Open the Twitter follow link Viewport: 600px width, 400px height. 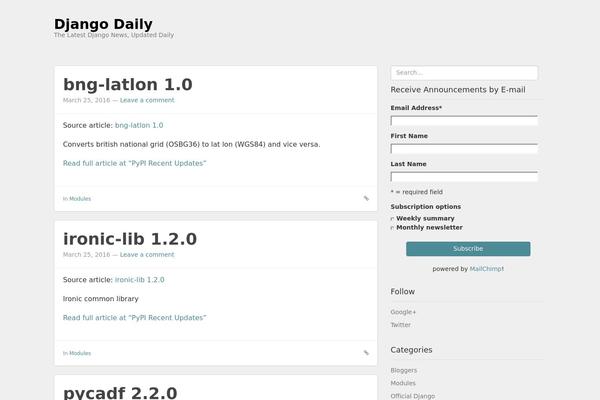pos(401,325)
